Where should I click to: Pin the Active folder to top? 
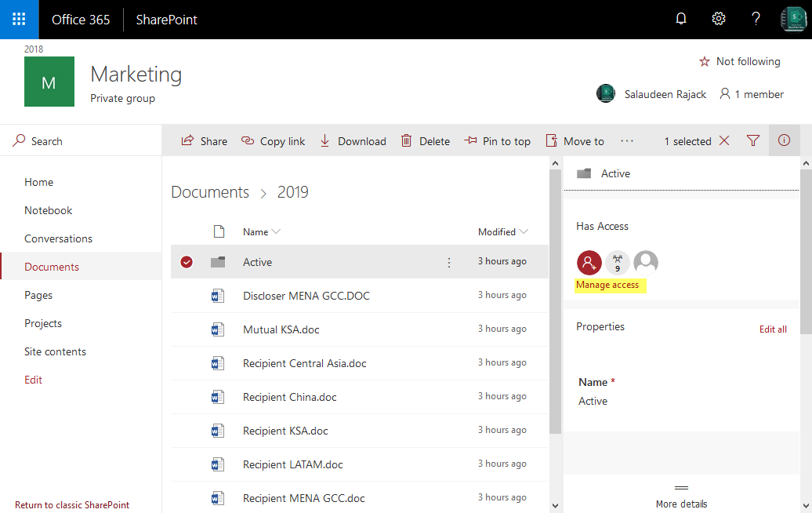[x=498, y=140]
